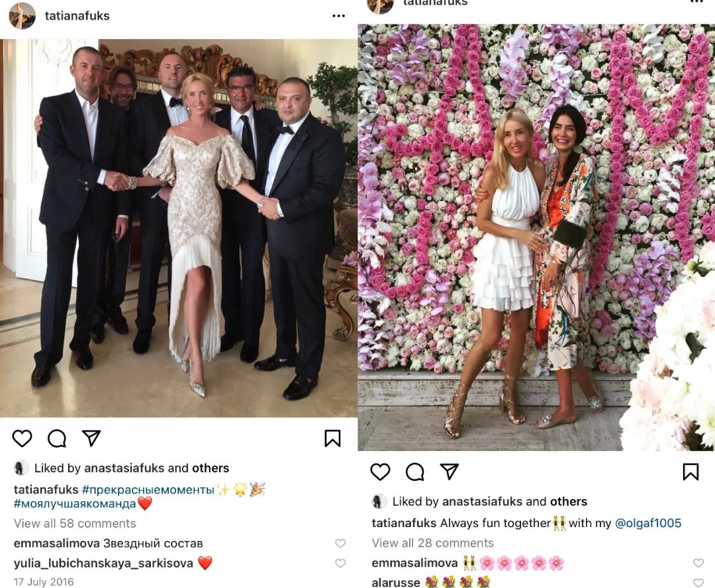Open tatianafuks avatar in left header
The height and width of the screenshot is (588, 715).
click(x=22, y=15)
